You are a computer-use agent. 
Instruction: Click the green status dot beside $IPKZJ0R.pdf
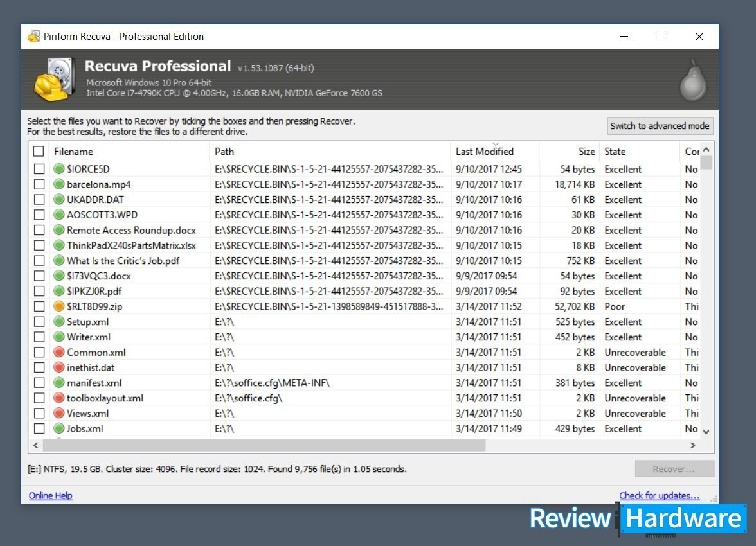click(x=59, y=291)
